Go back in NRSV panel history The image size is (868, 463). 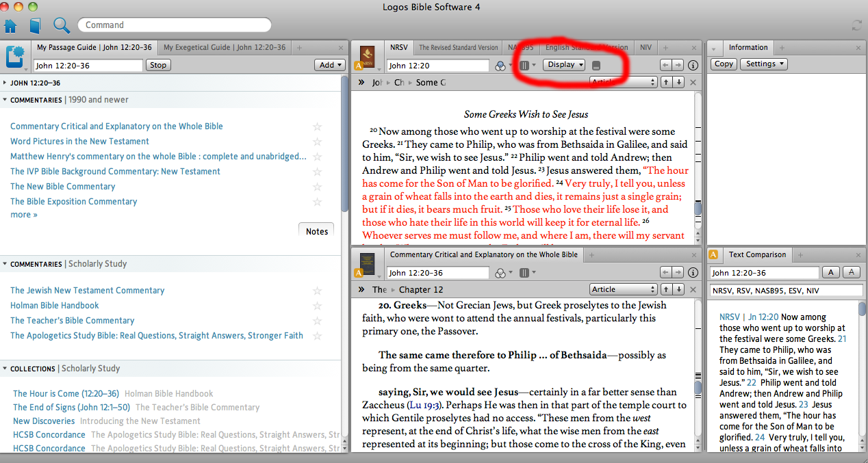click(665, 65)
